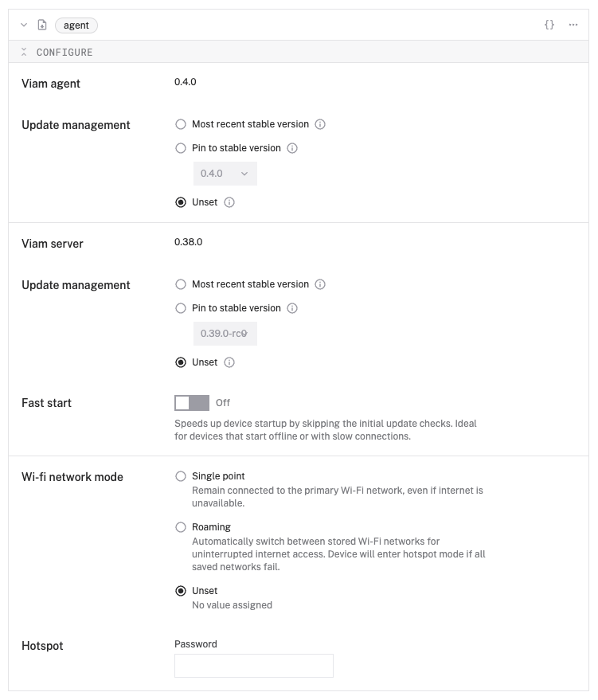Open the three-dot more options menu
Screen dimensions: 598x700
coord(573,25)
